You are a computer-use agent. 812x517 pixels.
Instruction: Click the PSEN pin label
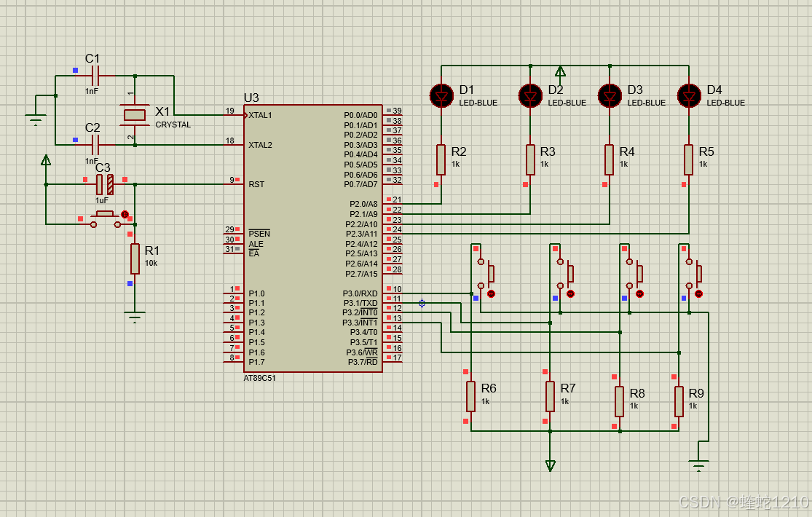tap(259, 234)
